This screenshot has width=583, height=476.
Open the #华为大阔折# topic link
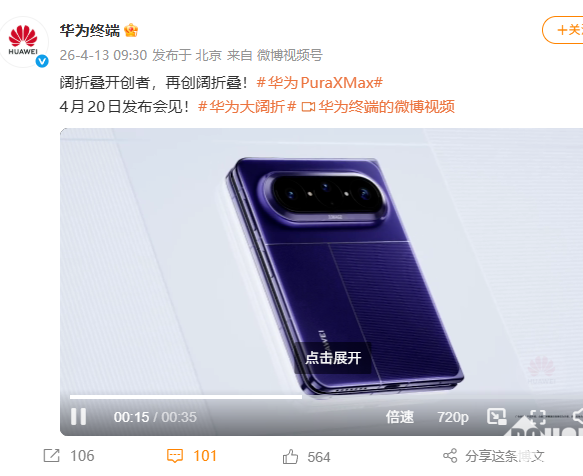click(247, 107)
